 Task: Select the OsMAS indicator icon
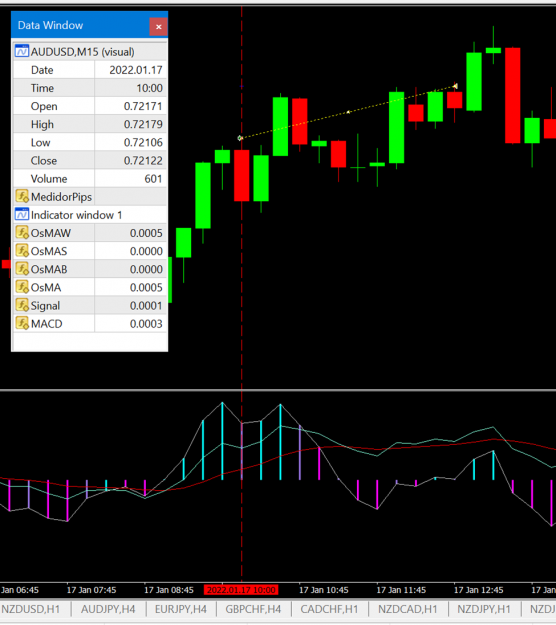[22, 251]
